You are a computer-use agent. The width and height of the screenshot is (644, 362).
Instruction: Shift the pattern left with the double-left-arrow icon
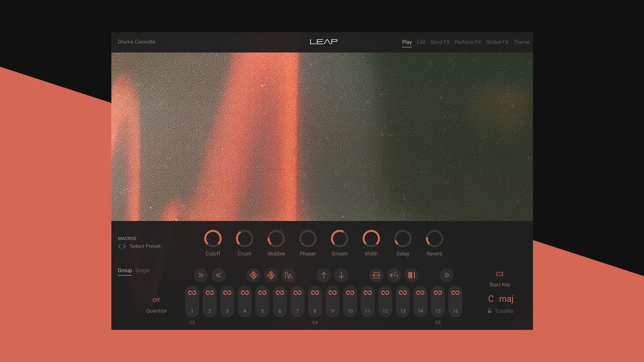218,275
